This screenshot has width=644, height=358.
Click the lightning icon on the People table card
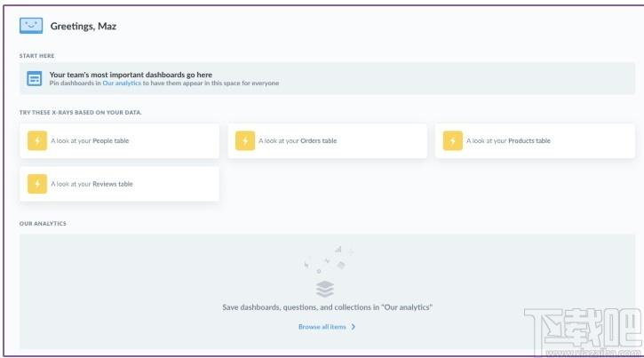37,141
